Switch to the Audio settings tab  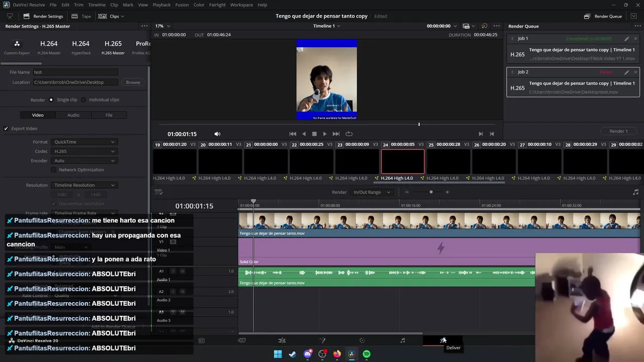tap(73, 115)
